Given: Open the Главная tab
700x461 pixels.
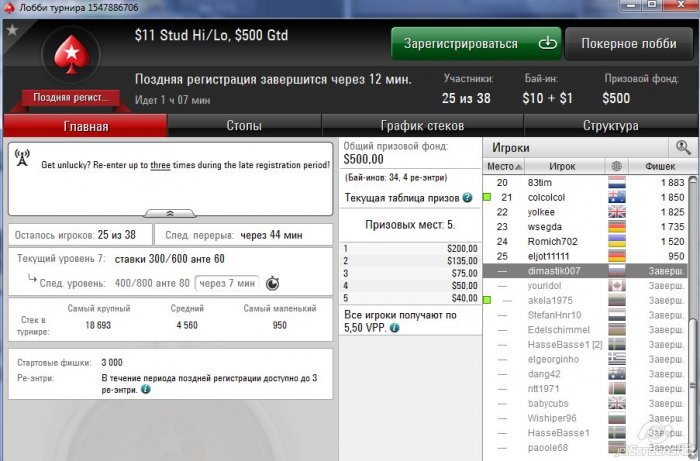Looking at the screenshot, I should 85,126.
